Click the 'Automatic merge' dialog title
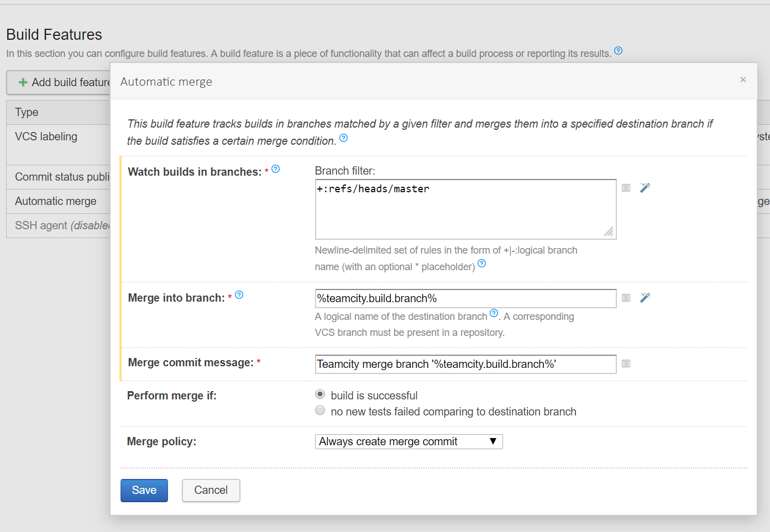 pos(166,82)
